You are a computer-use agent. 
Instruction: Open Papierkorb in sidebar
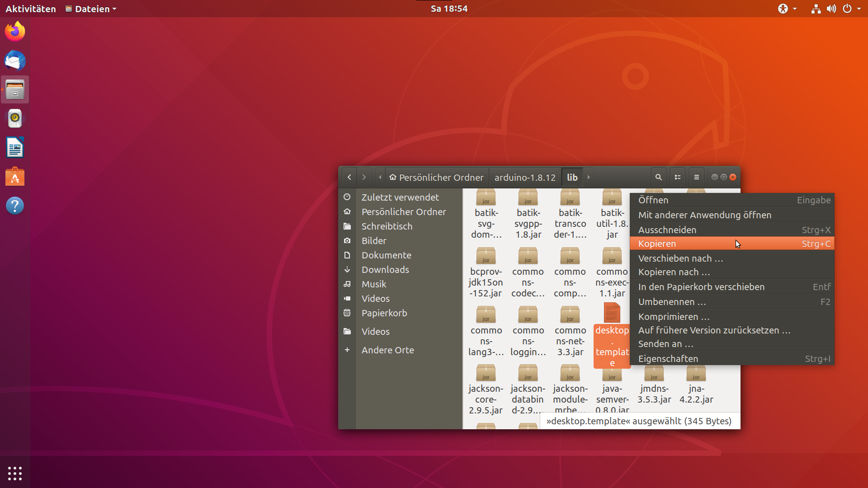click(400, 313)
